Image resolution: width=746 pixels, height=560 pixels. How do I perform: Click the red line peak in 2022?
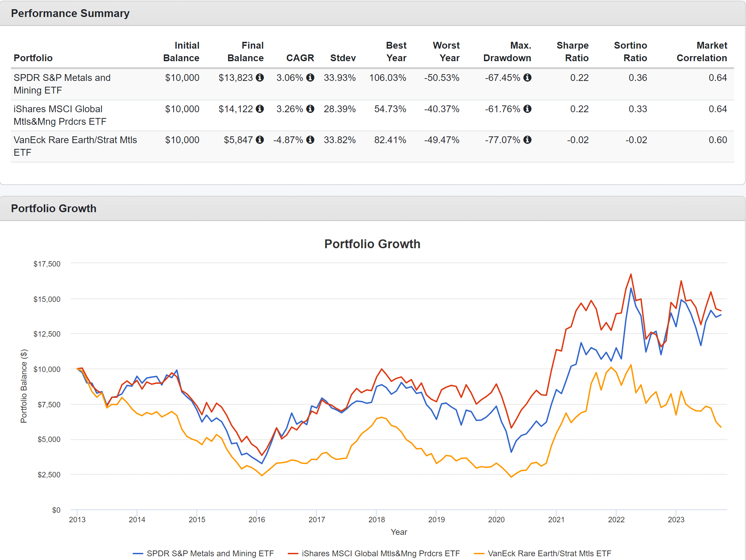631,274
